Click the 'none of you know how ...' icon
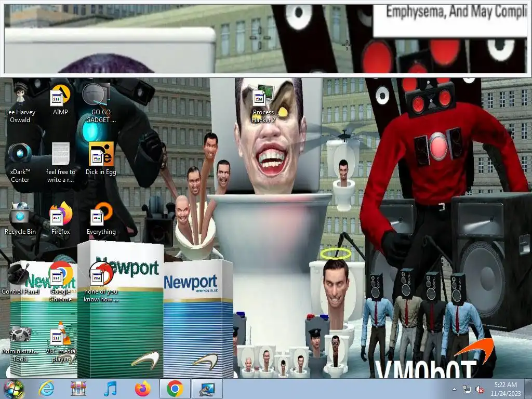 pyautogui.click(x=101, y=282)
